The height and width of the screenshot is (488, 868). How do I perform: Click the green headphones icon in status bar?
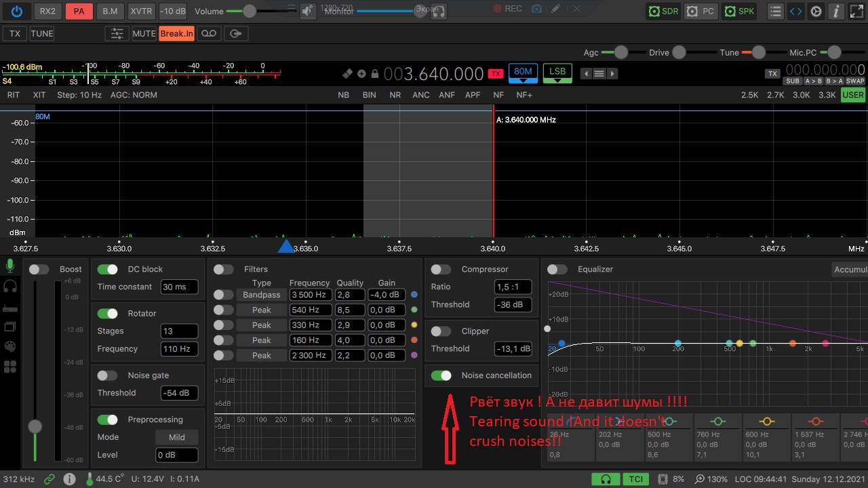(x=606, y=479)
